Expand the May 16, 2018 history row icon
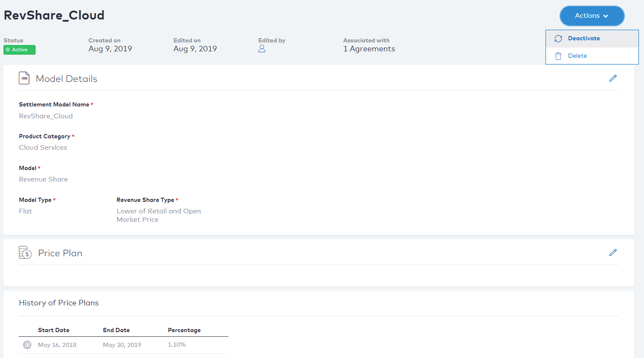The height and width of the screenshot is (358, 644). pos(27,345)
